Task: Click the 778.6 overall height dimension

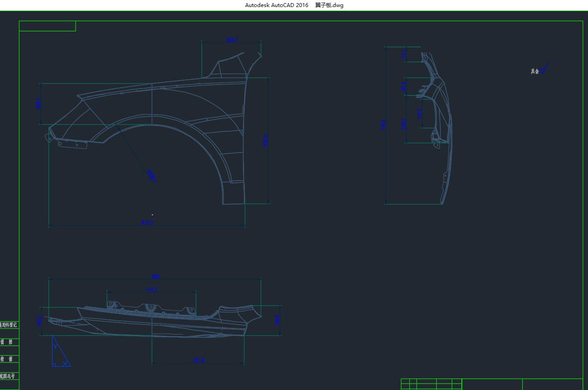Action: coord(383,125)
